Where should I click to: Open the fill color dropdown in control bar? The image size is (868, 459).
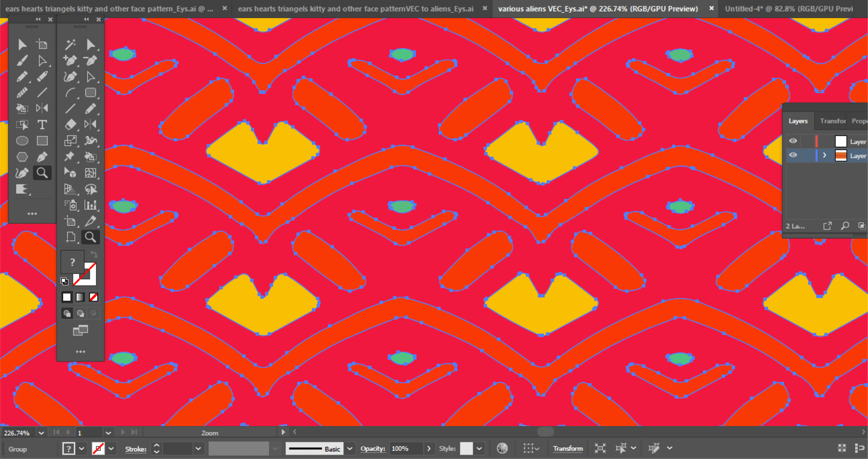[82, 449]
